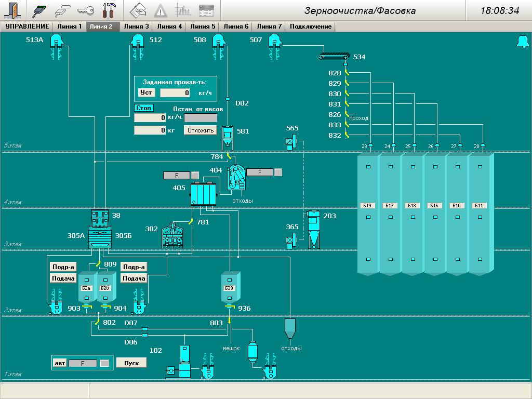Toggle the flap valve 781
Image resolution: width=532 pixels, height=399 pixels.
(x=191, y=222)
